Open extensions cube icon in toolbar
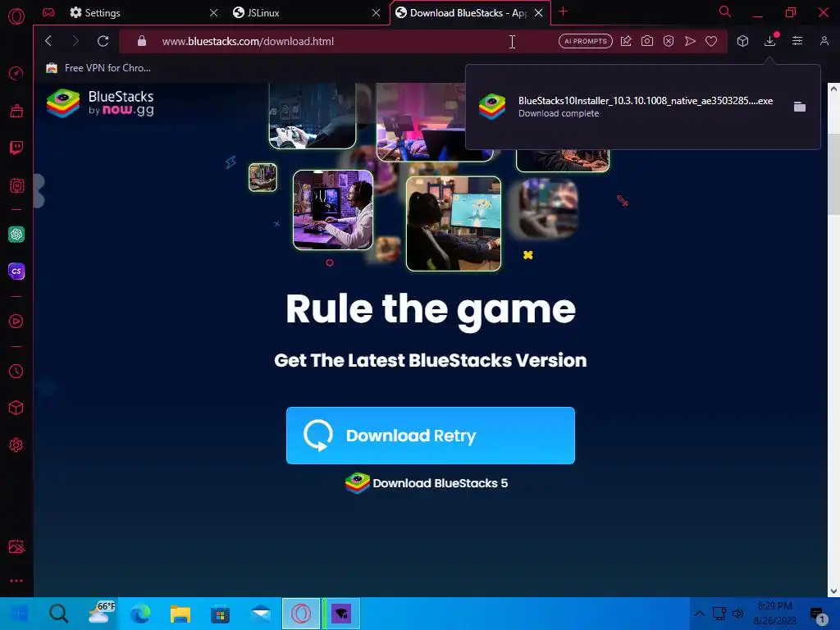840x630 pixels. point(742,41)
